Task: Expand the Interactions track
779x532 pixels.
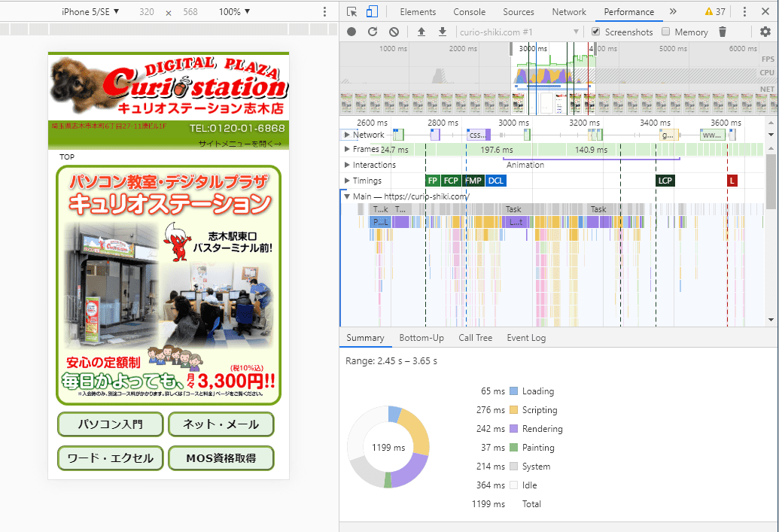Action: [x=347, y=165]
